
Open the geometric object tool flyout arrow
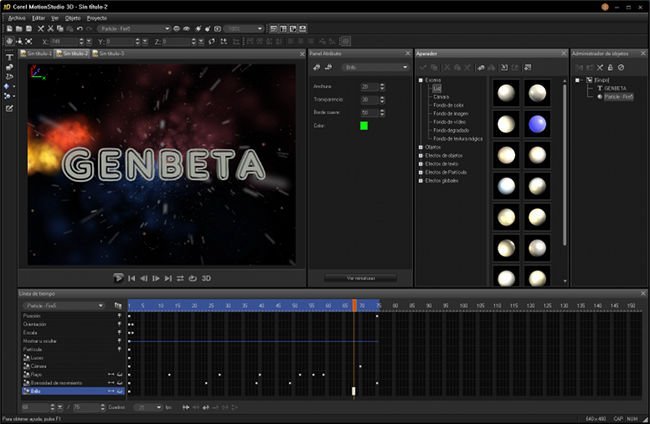14,87
